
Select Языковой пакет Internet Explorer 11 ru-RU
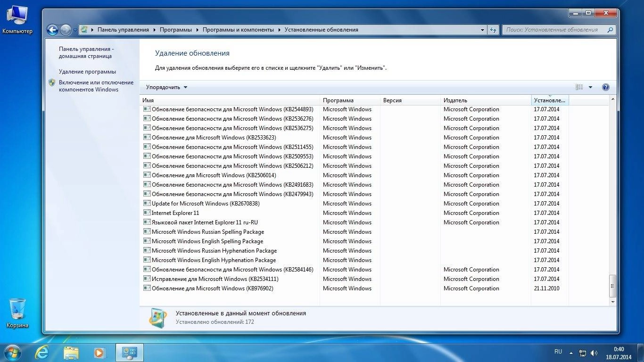coord(355,222)
